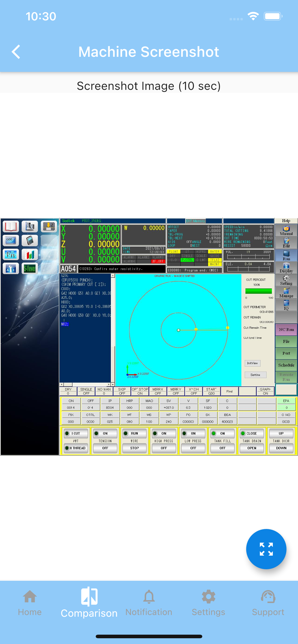Set TANK DRAIN to OPEN
298x644 pixels.
click(x=252, y=448)
